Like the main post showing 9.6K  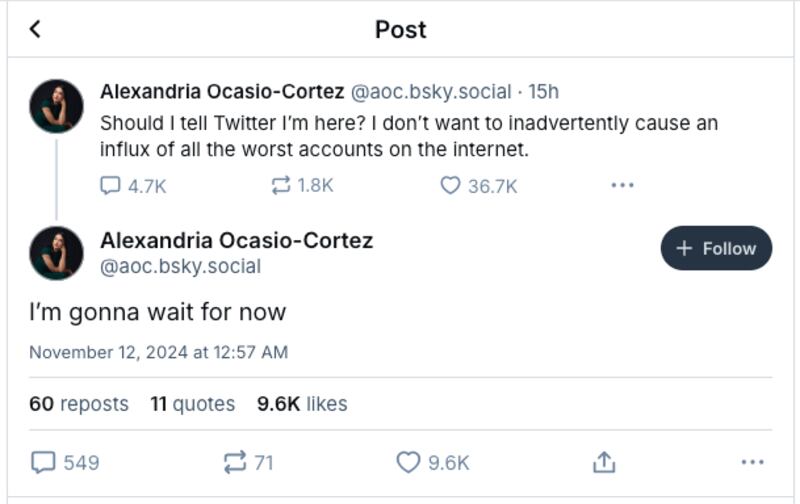click(408, 462)
